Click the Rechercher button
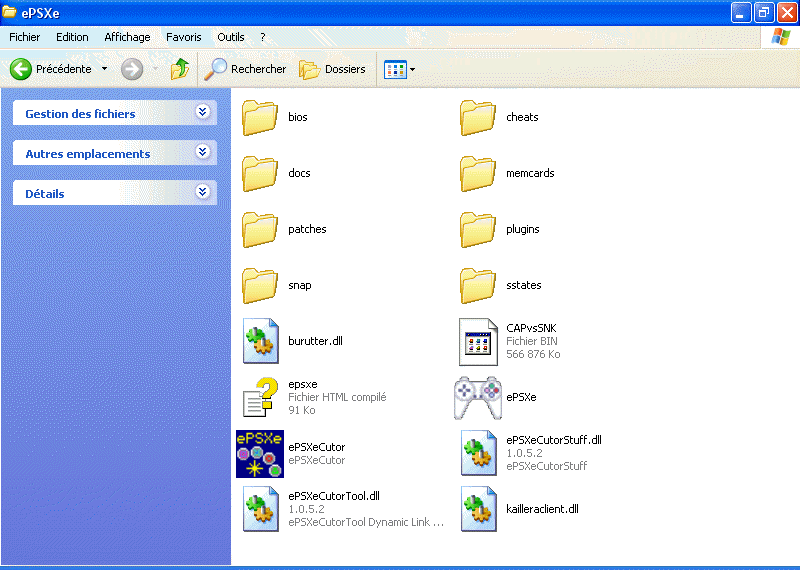The width and height of the screenshot is (800, 570). pyautogui.click(x=245, y=69)
